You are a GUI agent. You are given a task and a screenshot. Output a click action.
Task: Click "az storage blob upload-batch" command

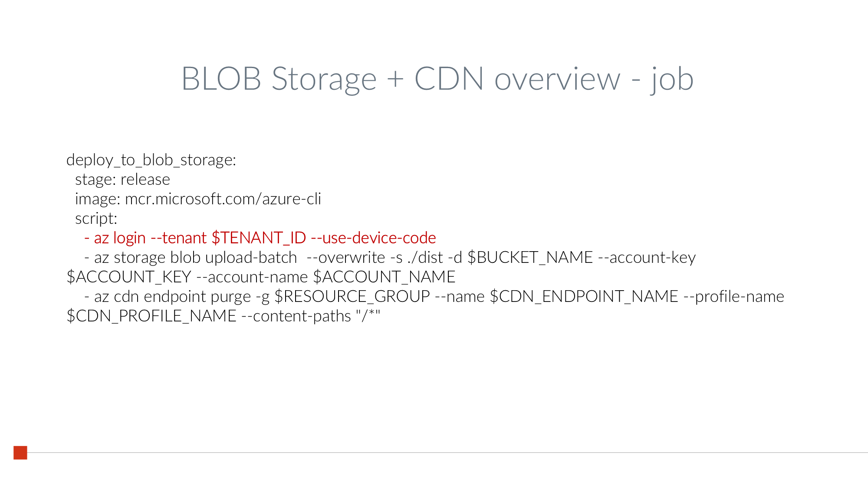pyautogui.click(x=195, y=258)
